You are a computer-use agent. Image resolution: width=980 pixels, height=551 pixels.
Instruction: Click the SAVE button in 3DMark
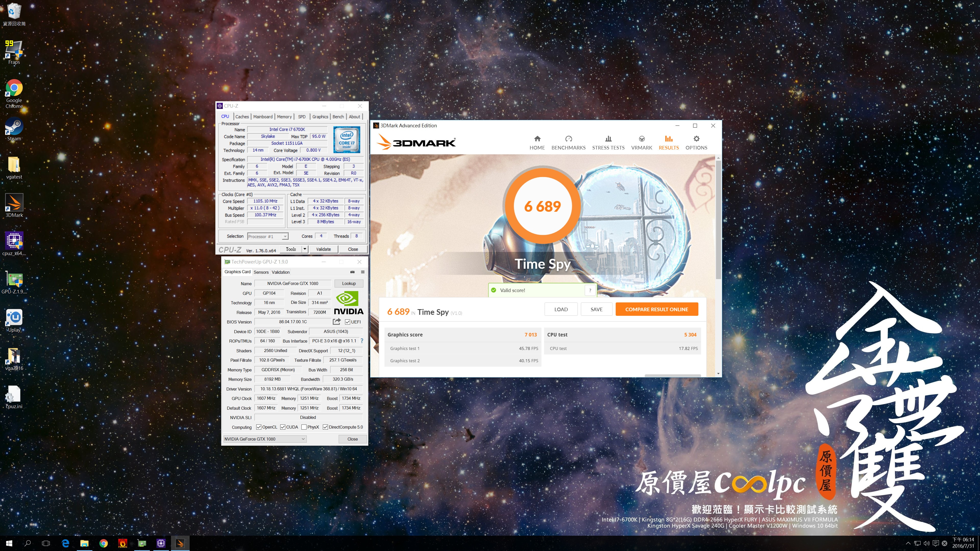coord(596,309)
